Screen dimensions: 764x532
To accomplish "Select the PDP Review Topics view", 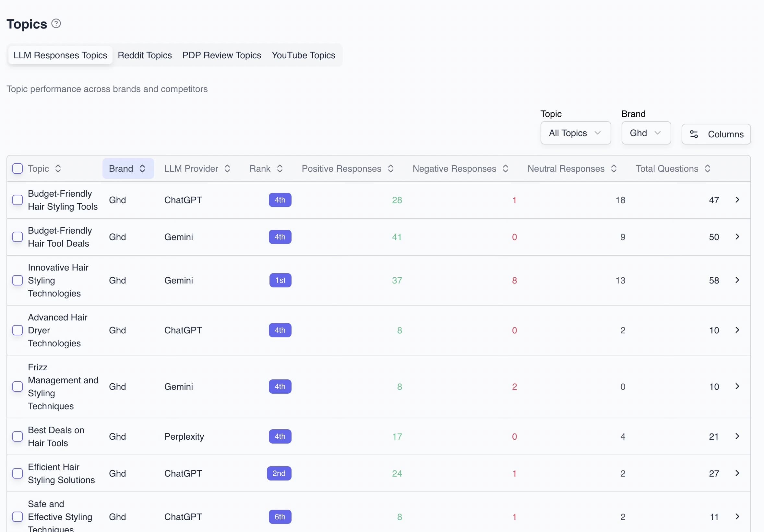I will (221, 55).
